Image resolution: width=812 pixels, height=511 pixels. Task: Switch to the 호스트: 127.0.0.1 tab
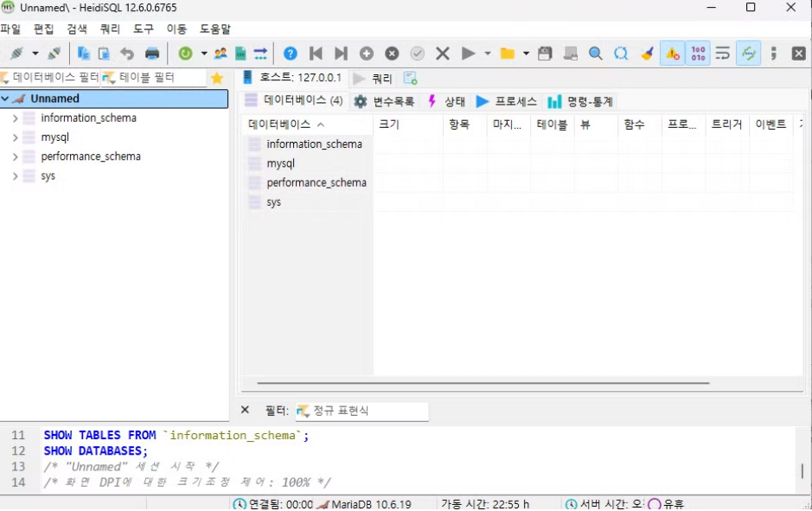click(x=292, y=78)
